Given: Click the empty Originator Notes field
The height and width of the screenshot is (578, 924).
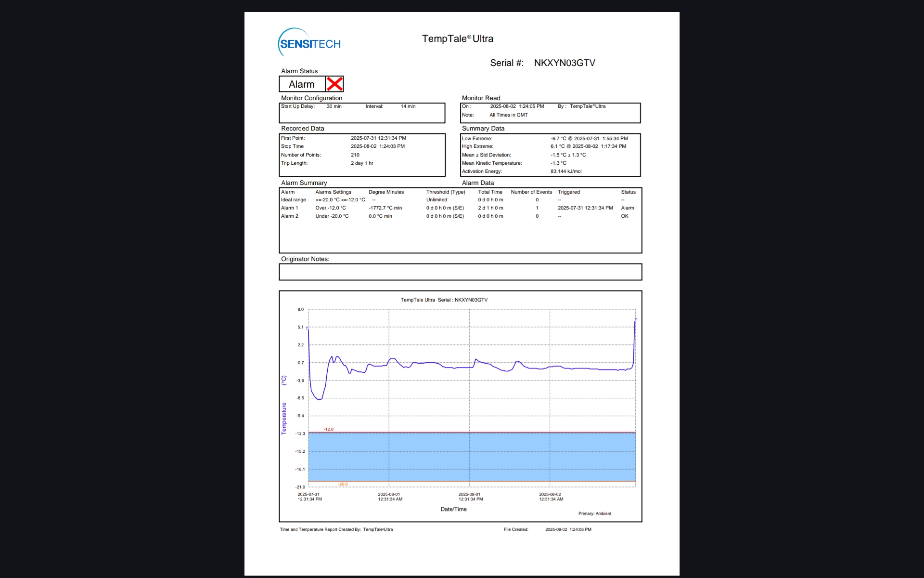Looking at the screenshot, I should (460, 272).
